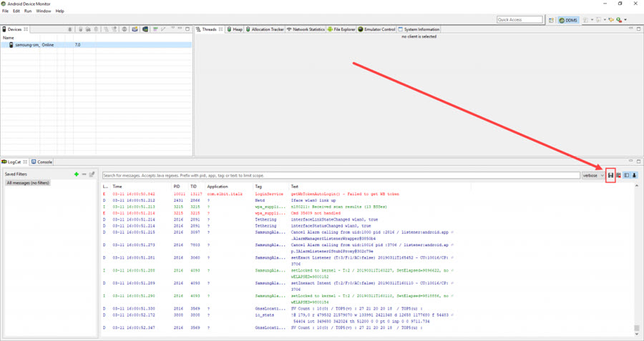Click the Application column header
644x341 pixels.
[x=218, y=187]
